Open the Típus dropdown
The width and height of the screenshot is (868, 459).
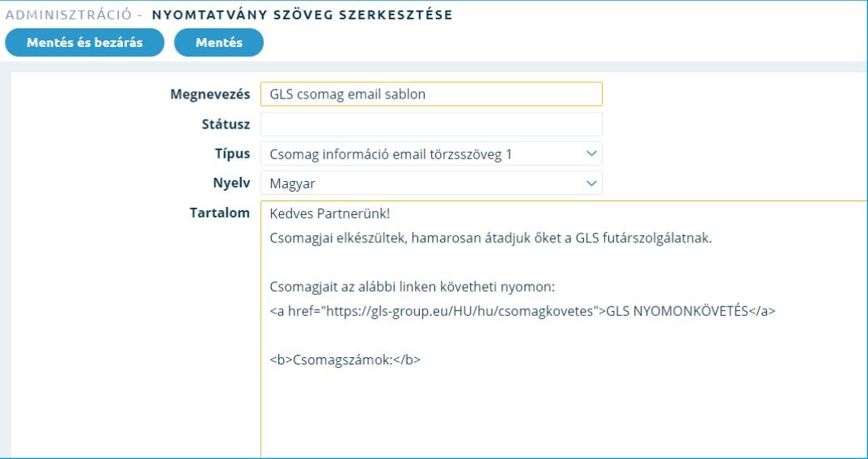click(431, 154)
